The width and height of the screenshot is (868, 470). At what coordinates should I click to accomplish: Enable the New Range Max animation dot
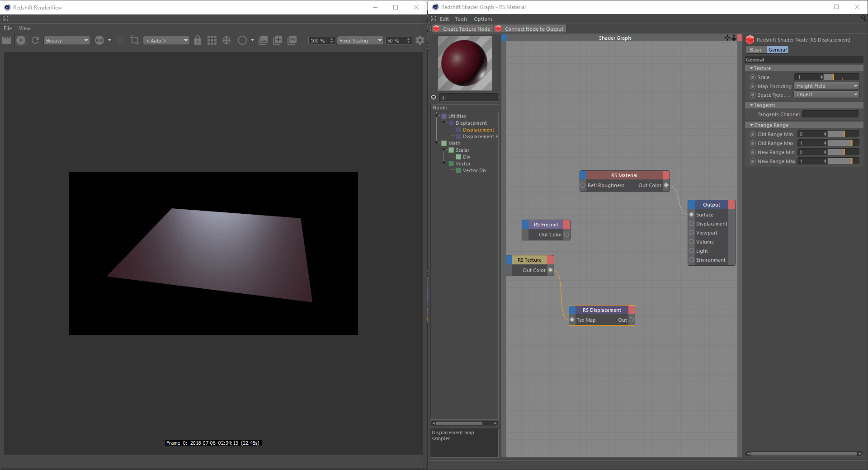[753, 161]
